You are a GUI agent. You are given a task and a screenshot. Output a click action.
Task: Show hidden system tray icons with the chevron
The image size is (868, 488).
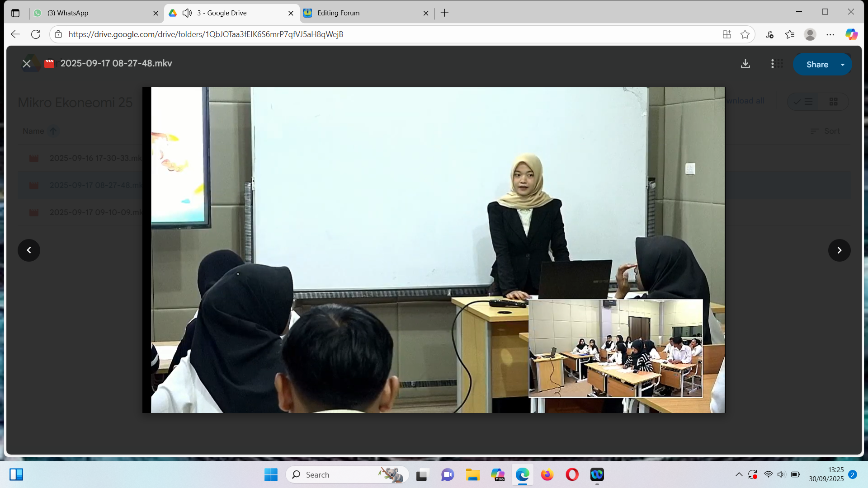point(739,474)
